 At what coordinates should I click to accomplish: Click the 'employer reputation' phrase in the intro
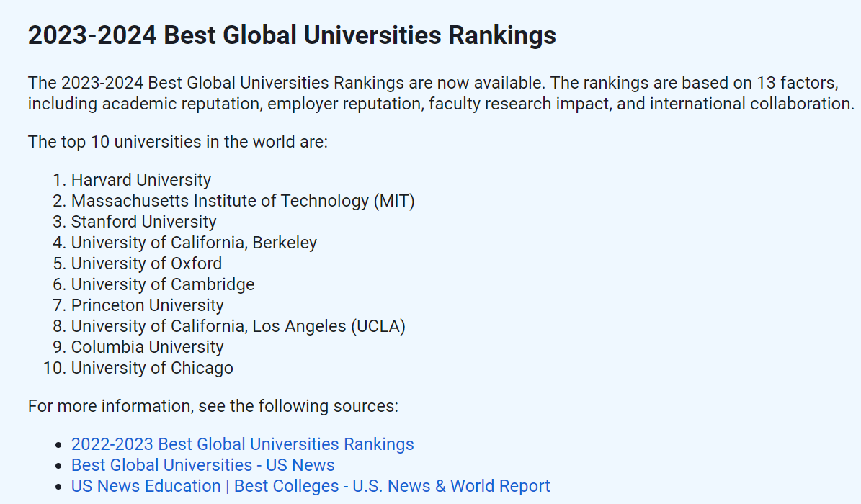(344, 104)
